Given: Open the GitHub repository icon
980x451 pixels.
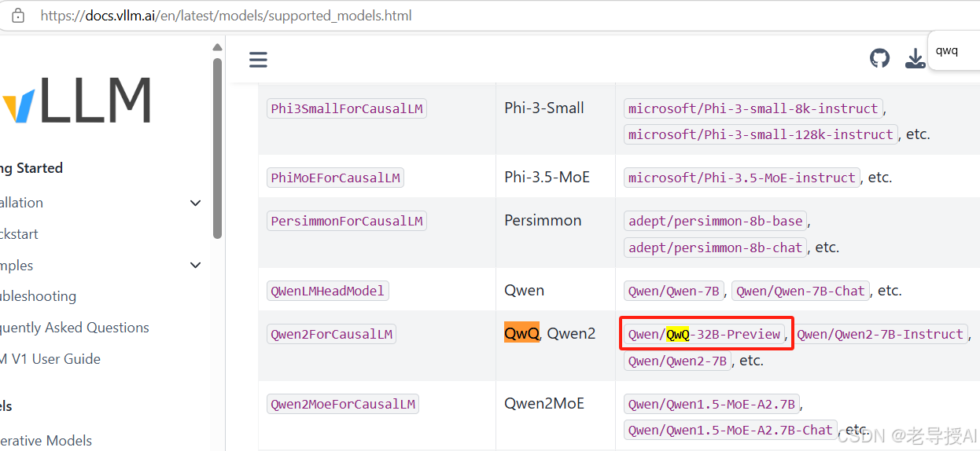Looking at the screenshot, I should [879, 58].
